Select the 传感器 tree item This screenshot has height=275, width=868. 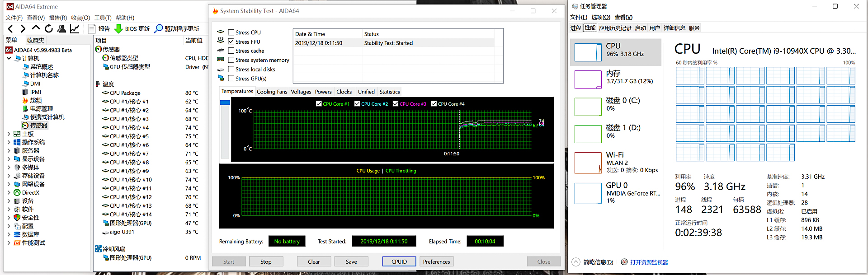(x=35, y=126)
